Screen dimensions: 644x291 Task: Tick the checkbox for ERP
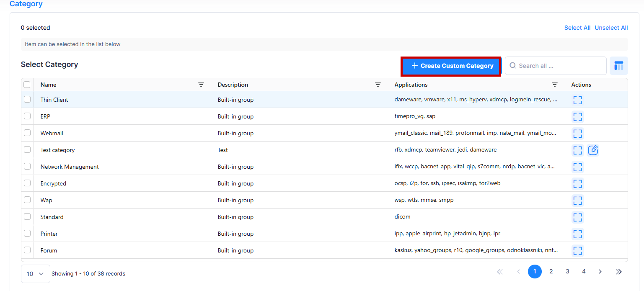click(27, 116)
